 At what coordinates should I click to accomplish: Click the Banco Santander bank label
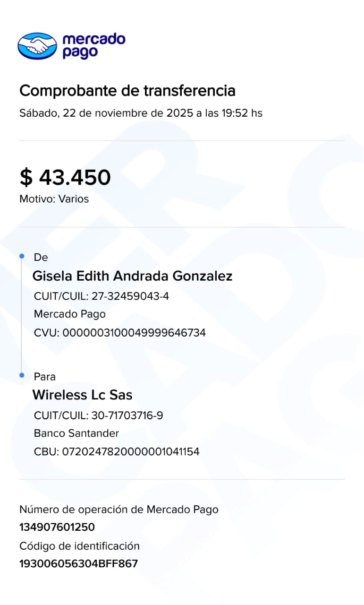pyautogui.click(x=76, y=433)
